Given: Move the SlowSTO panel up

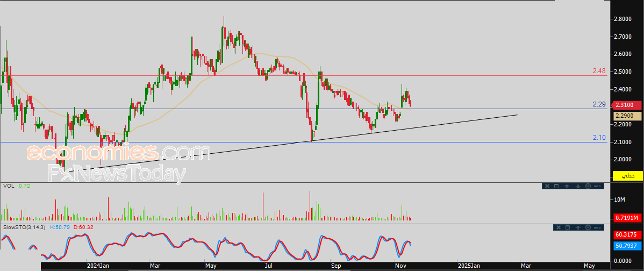Looking at the screenshot, I should point(578,227).
